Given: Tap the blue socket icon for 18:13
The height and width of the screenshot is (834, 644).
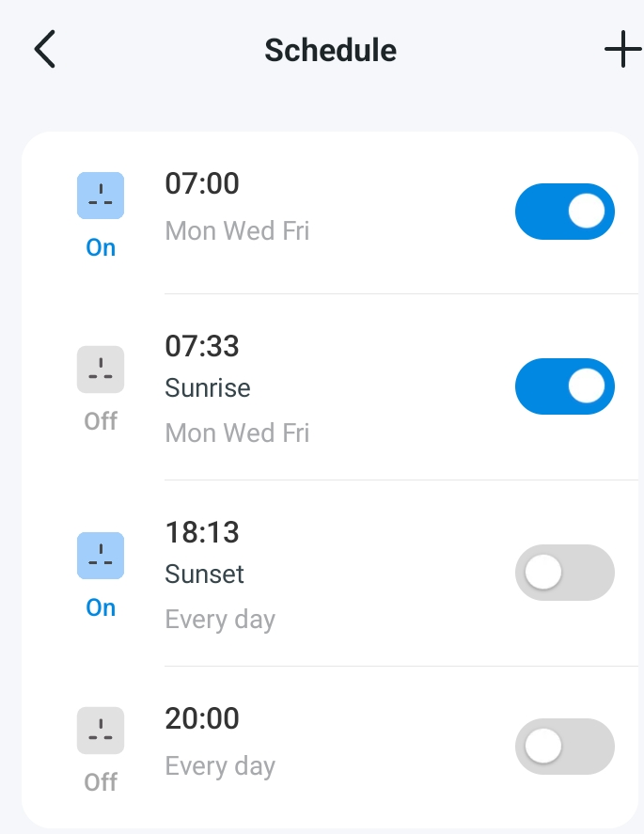Looking at the screenshot, I should point(101,556).
